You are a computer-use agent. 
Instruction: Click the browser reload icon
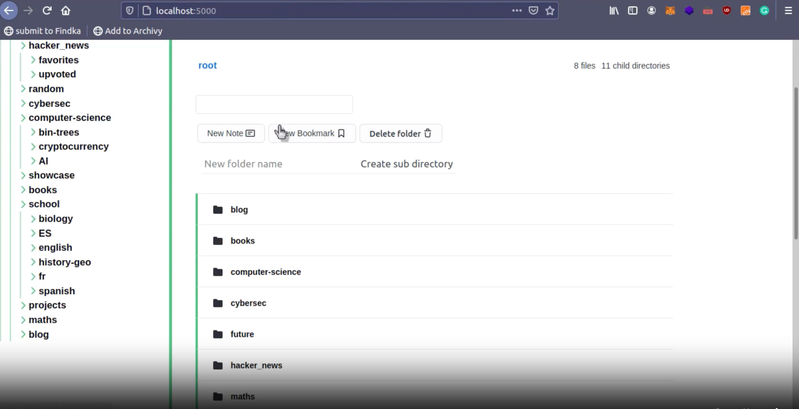(47, 10)
